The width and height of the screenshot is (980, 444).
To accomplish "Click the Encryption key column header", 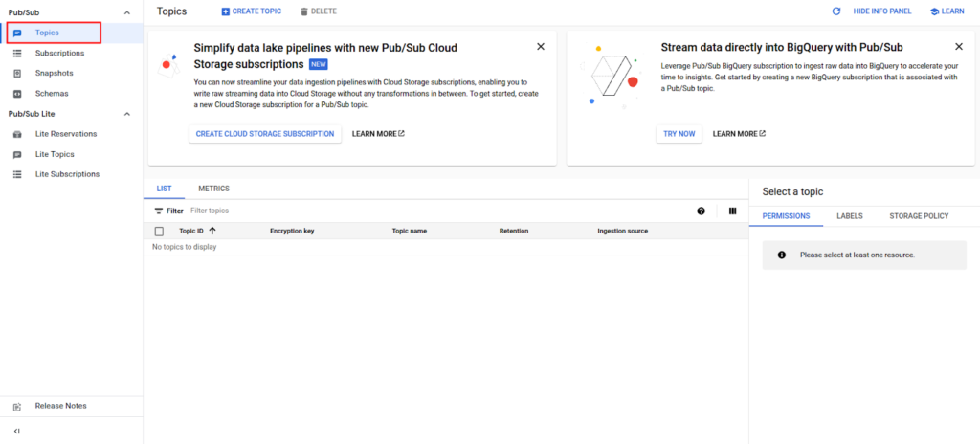I will [292, 231].
